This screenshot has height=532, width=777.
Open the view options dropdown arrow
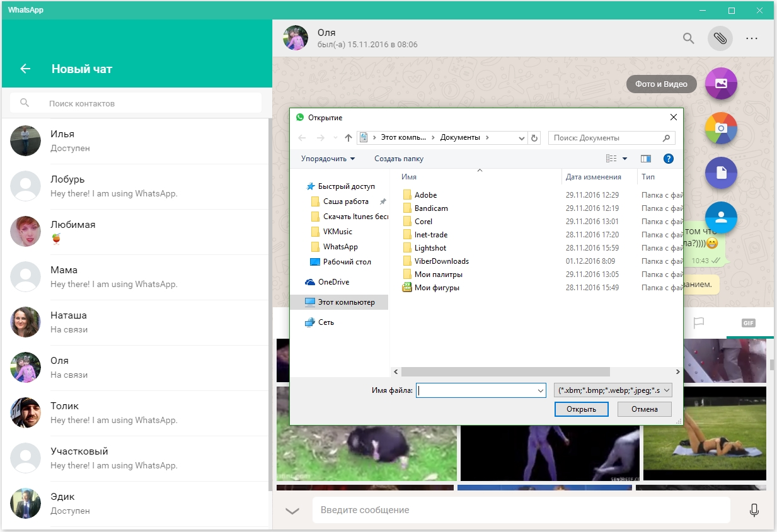[624, 159]
